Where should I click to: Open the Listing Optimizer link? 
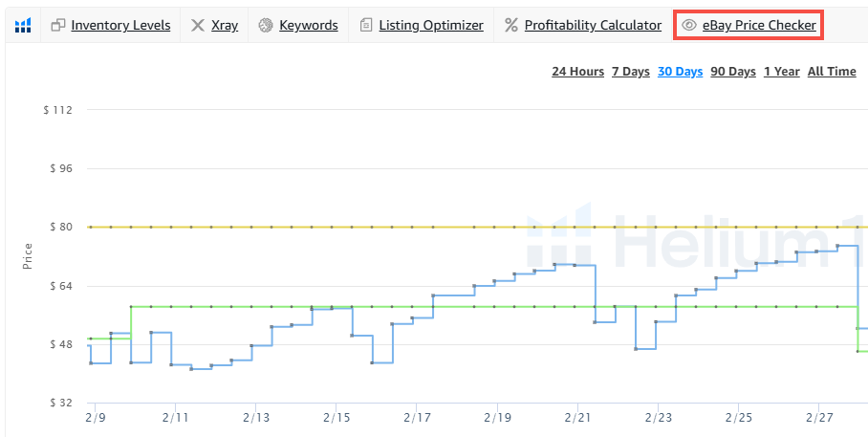pyautogui.click(x=431, y=25)
